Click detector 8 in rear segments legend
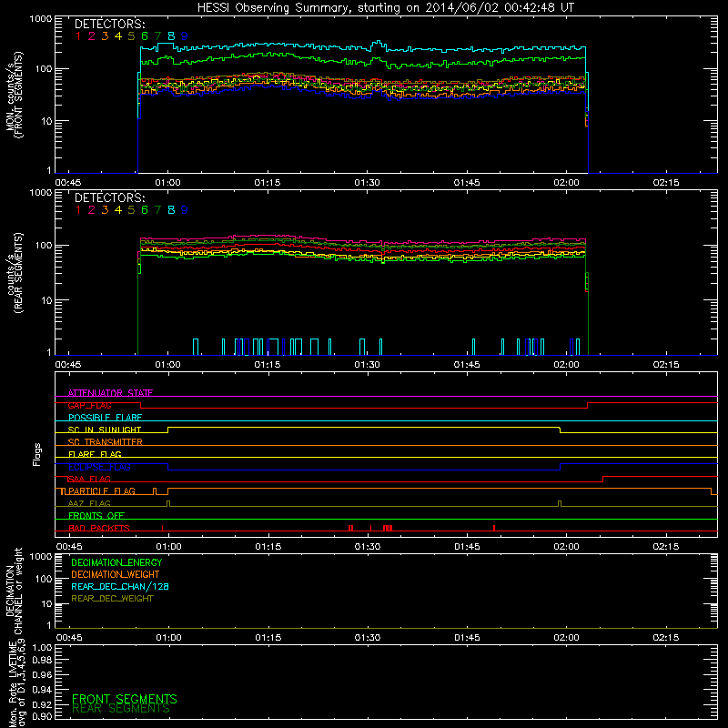The image size is (728, 728). pyautogui.click(x=171, y=210)
